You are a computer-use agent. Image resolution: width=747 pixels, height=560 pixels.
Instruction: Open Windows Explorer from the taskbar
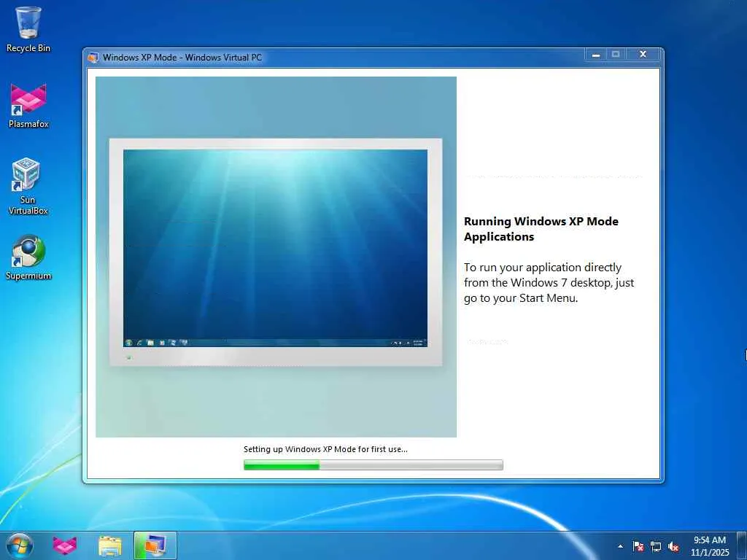click(110, 545)
